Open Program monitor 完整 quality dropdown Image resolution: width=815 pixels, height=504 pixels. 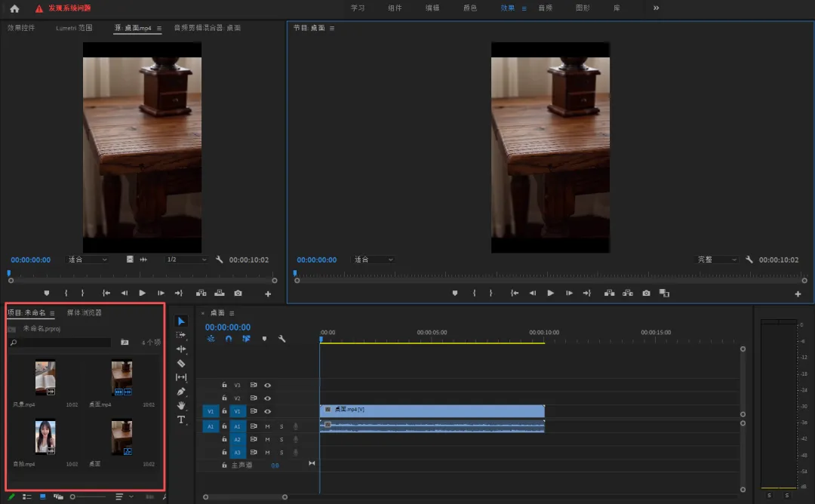pyautogui.click(x=717, y=260)
